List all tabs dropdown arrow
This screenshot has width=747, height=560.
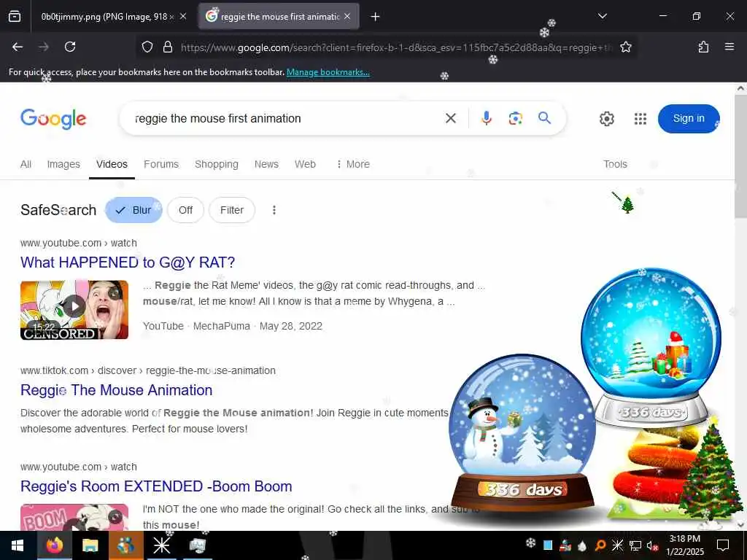coord(602,16)
